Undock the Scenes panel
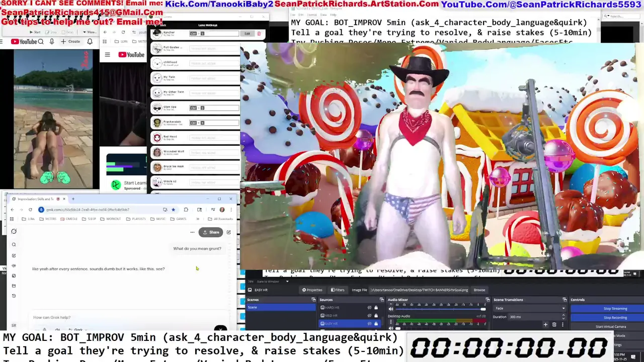The height and width of the screenshot is (362, 644). click(x=313, y=300)
